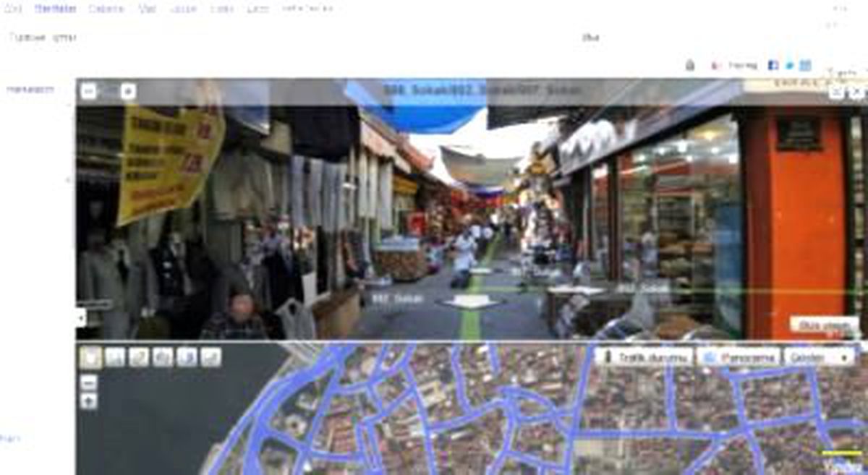Minimize the panorama panel with the minus button
The width and height of the screenshot is (868, 475).
point(88,91)
